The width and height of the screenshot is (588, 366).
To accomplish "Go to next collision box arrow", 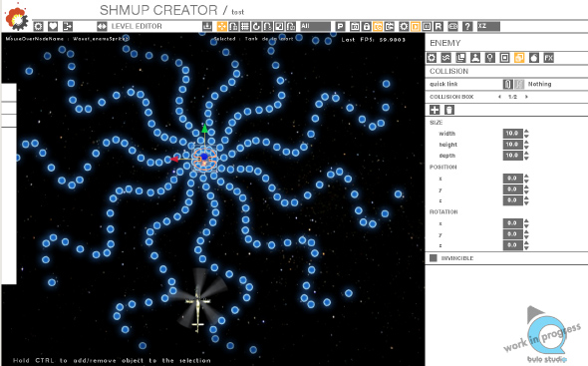I will click(x=526, y=97).
